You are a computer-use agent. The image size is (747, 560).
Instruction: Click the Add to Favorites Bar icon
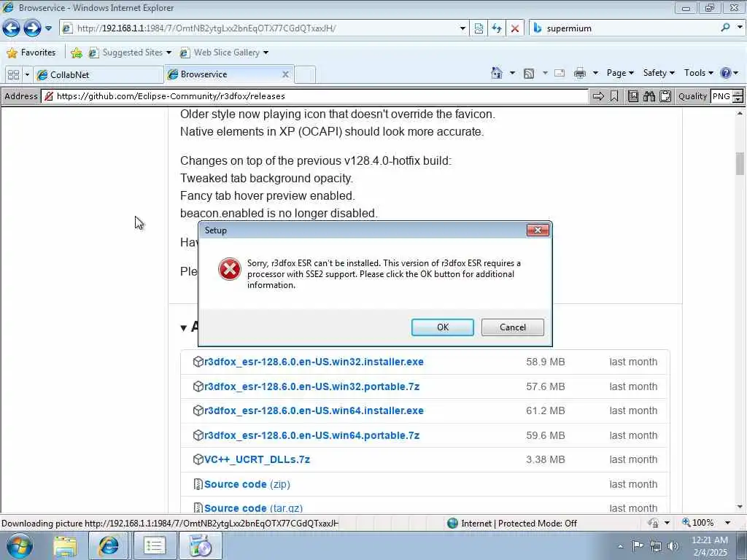click(x=76, y=52)
